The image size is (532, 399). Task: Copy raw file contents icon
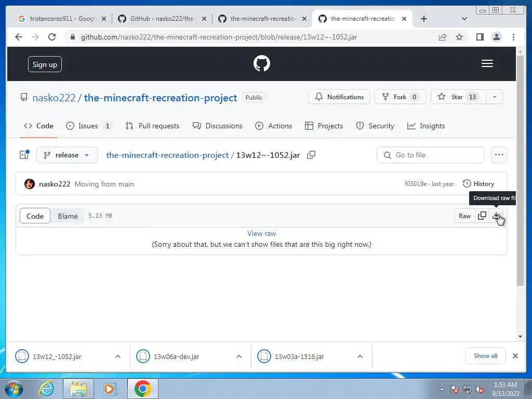(x=482, y=216)
